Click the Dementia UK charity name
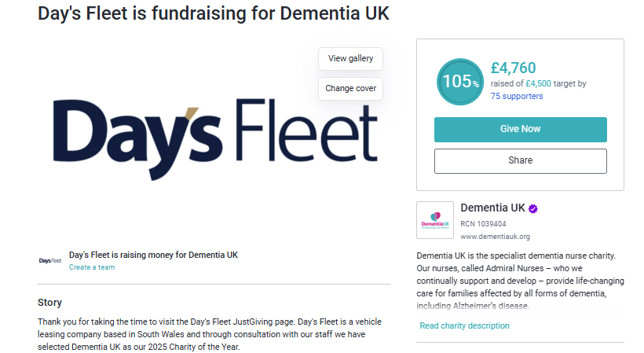 pos(492,208)
